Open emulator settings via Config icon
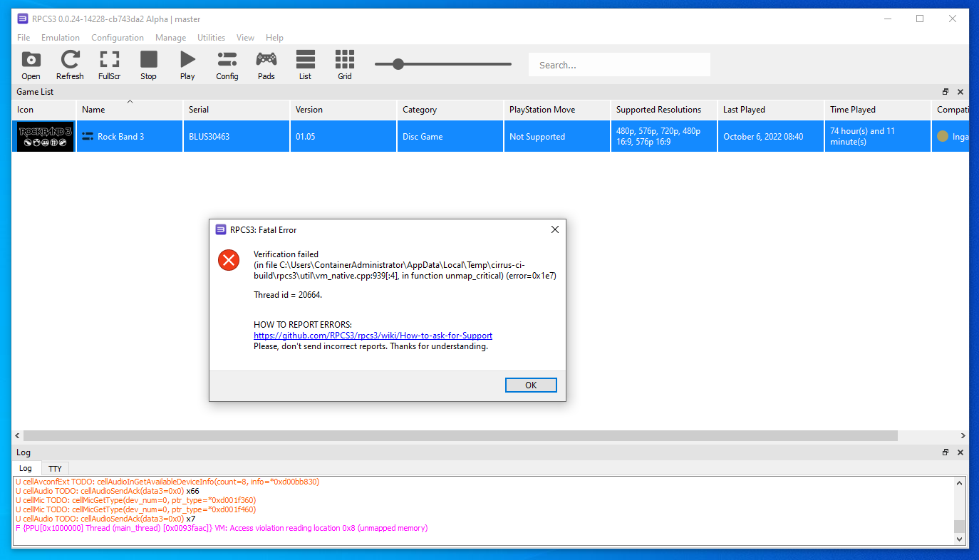 [227, 64]
